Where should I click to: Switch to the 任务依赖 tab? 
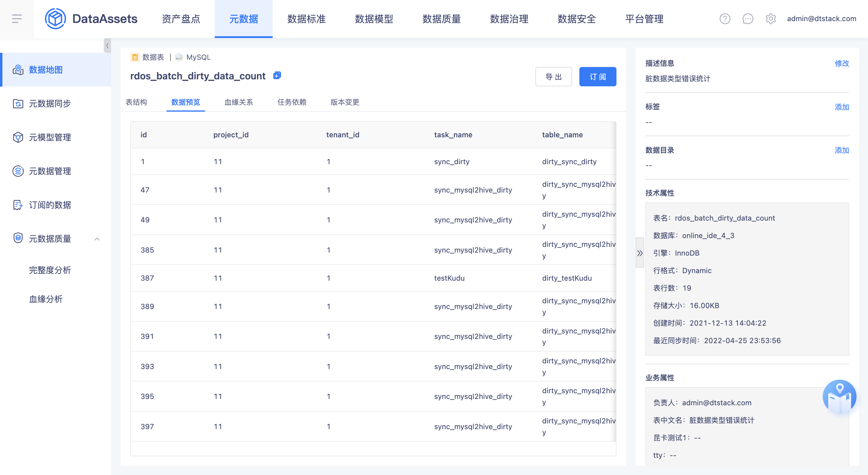coord(292,102)
